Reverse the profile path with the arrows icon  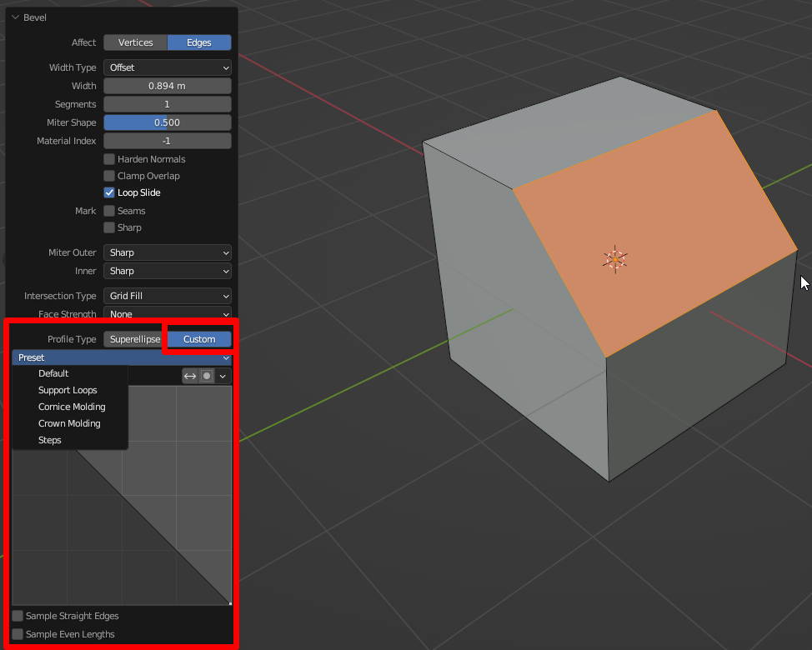tap(190, 376)
